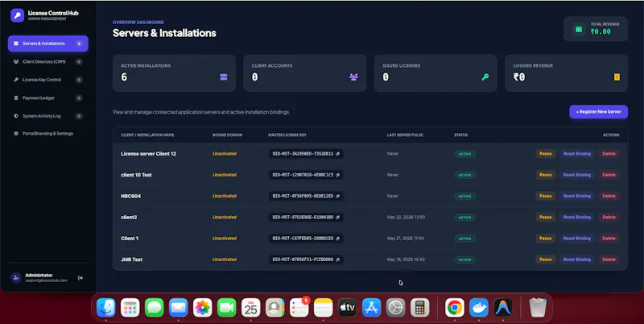Image resolution: width=644 pixels, height=324 pixels.
Task: Click the 'May 21, 2026 11:04' pulse time
Action: [406, 239]
